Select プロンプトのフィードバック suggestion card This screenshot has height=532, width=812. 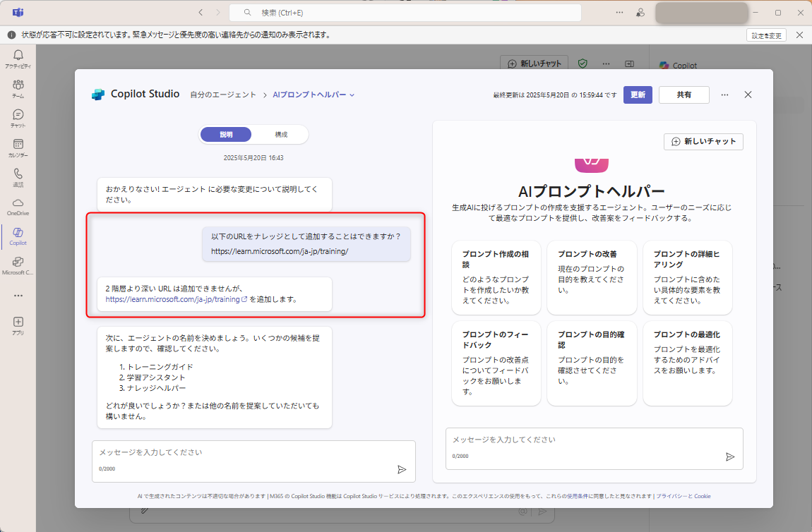point(496,363)
